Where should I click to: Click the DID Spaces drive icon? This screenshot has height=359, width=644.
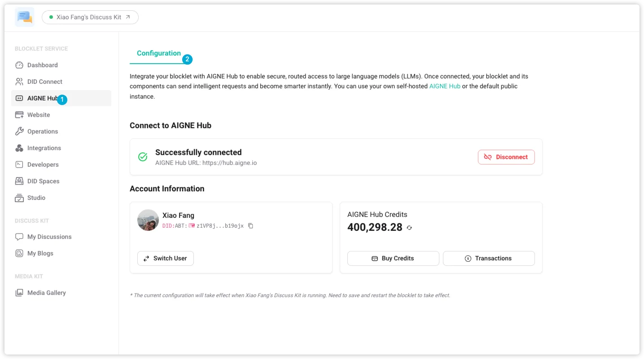(19, 181)
